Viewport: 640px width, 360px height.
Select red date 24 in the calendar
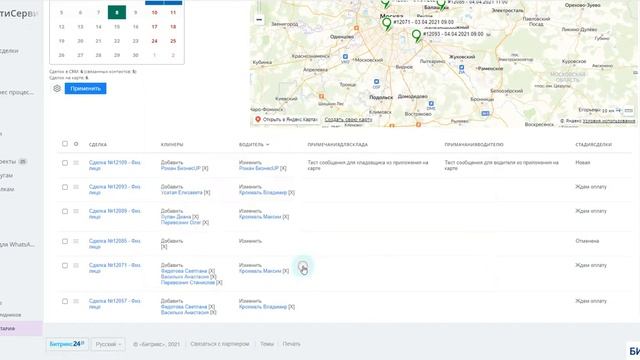(x=154, y=41)
